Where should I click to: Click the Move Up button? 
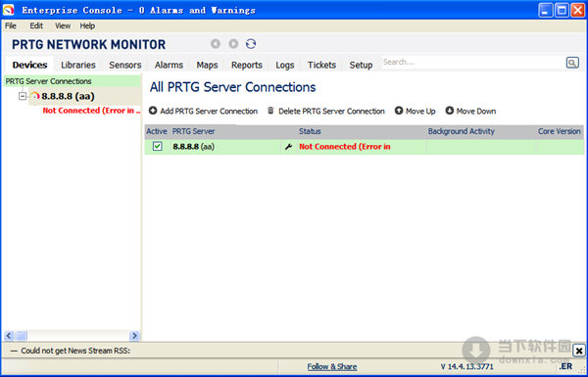(416, 111)
